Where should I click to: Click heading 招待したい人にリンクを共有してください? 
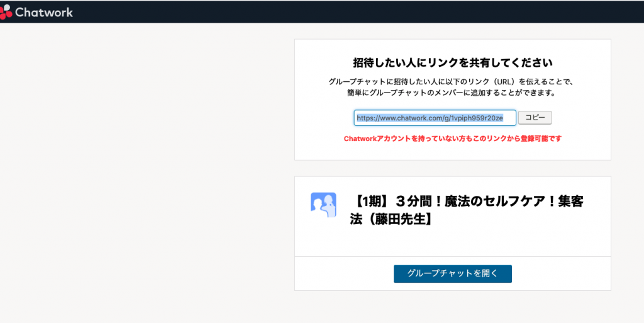(453, 63)
